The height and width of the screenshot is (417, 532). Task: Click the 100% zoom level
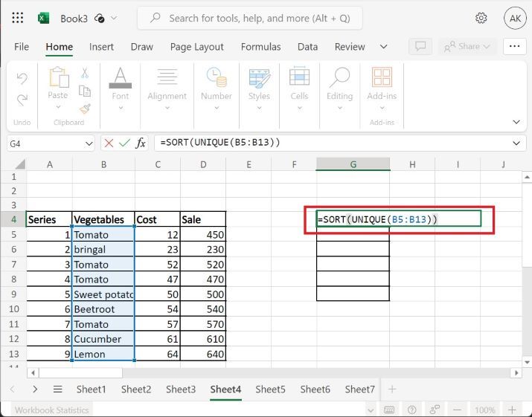point(484,410)
